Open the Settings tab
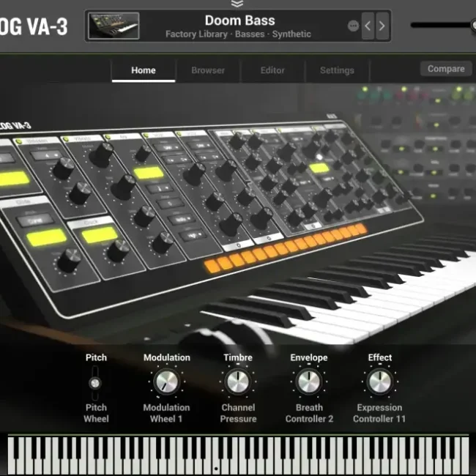The image size is (476, 476). 337,70
